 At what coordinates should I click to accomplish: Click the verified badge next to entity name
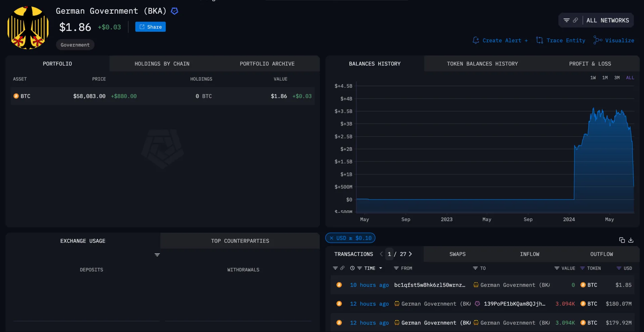click(x=174, y=11)
